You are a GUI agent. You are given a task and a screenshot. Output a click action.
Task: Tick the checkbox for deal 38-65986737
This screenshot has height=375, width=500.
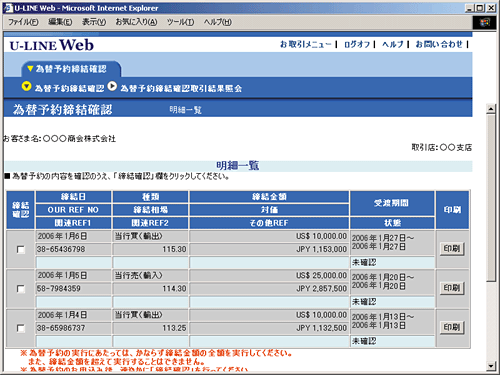[21, 328]
